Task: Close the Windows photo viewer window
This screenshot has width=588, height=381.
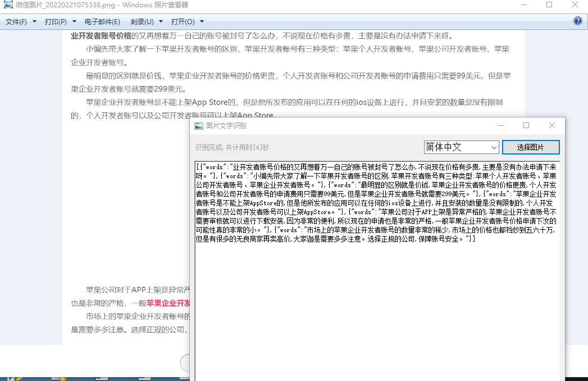Action: (x=575, y=5)
